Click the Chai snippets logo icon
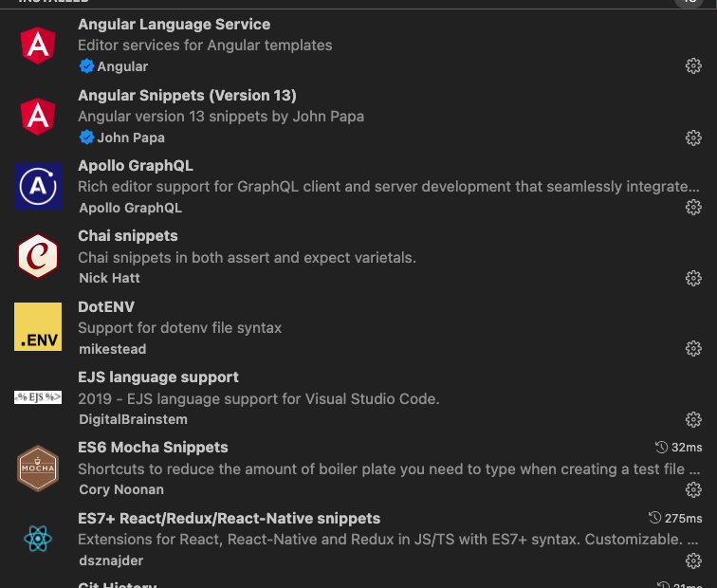Viewport: 717px width, 588px height. click(38, 256)
